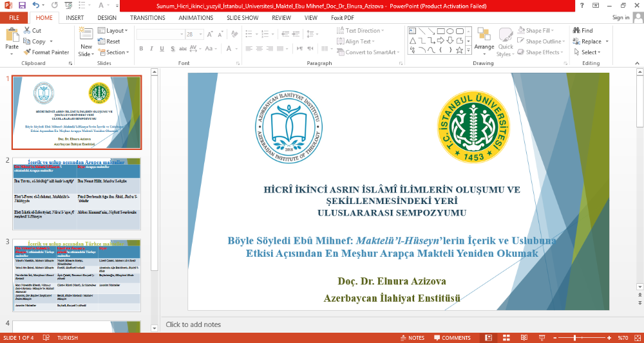
Task: Undo the last action
Action: pyautogui.click(x=35, y=6)
